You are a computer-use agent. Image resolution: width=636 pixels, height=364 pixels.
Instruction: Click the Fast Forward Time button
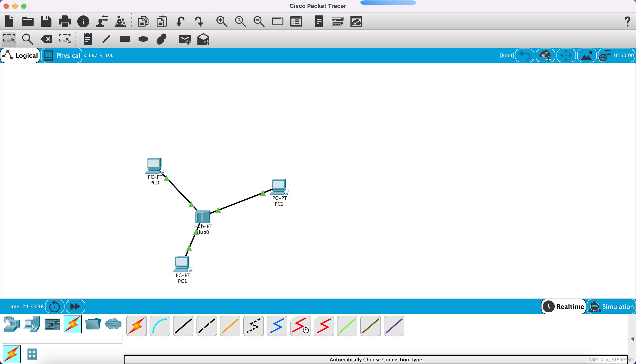[75, 306]
